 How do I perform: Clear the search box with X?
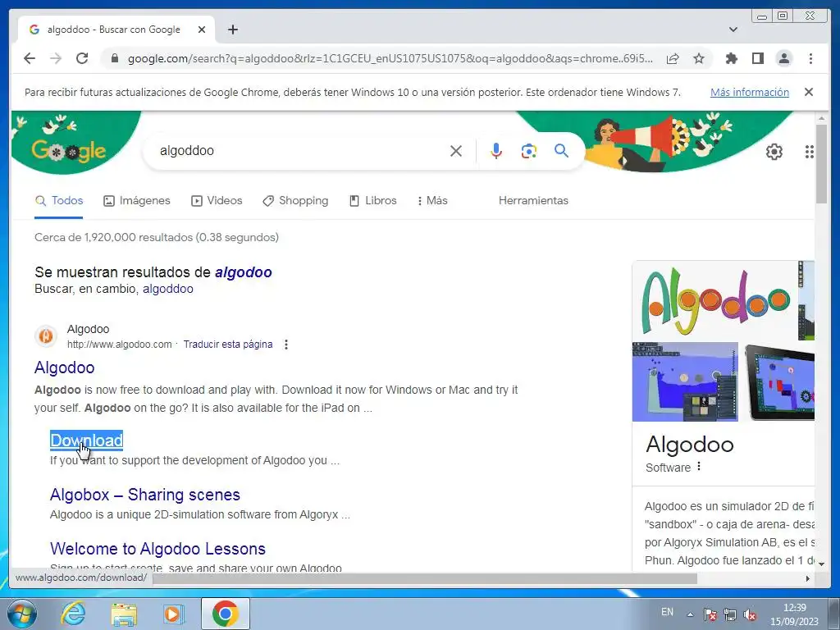(456, 151)
